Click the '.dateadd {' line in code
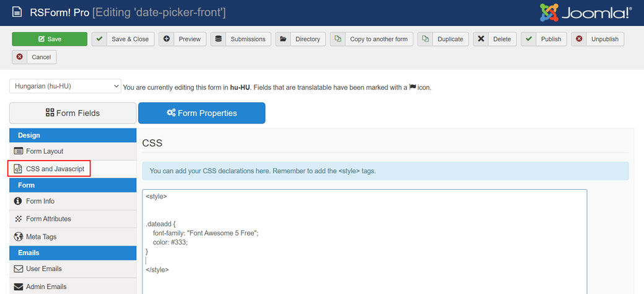Image resolution: width=644 pixels, height=294 pixels. (161, 224)
